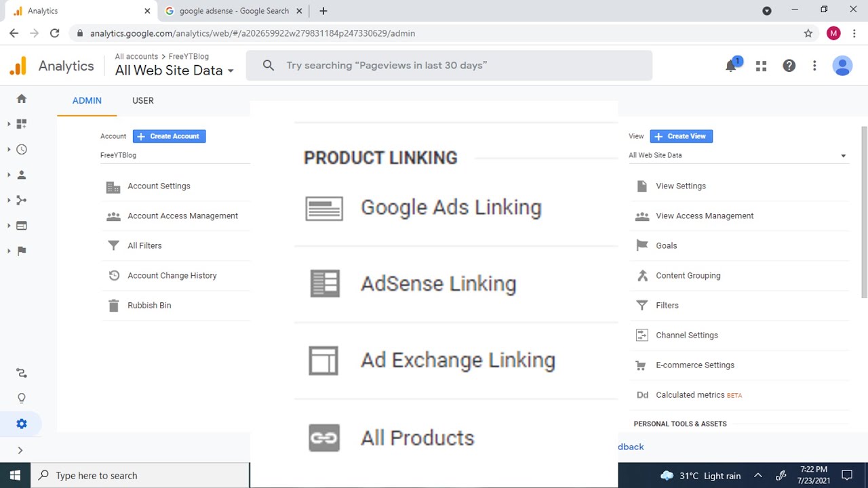Open the Home icon in left sidebar
Image resolution: width=868 pixels, height=488 pixels.
22,99
